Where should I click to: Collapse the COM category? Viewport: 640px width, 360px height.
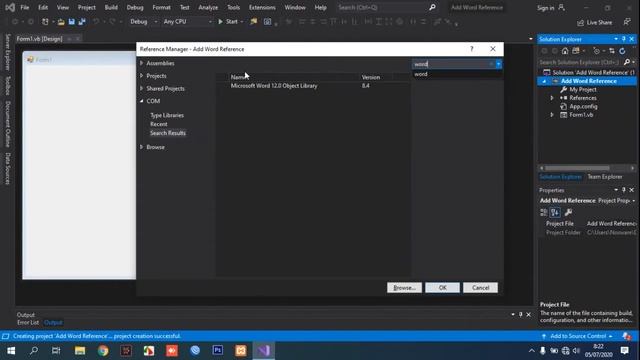(x=142, y=101)
